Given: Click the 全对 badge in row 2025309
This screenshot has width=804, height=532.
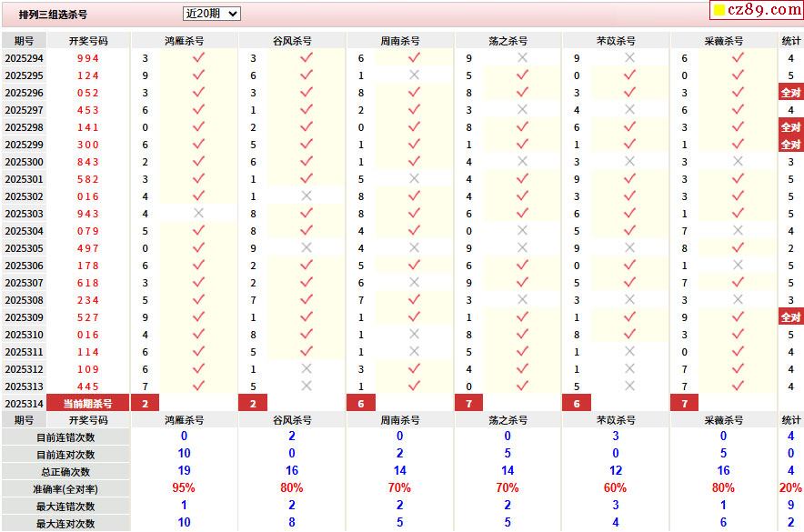Looking at the screenshot, I should click(x=790, y=317).
